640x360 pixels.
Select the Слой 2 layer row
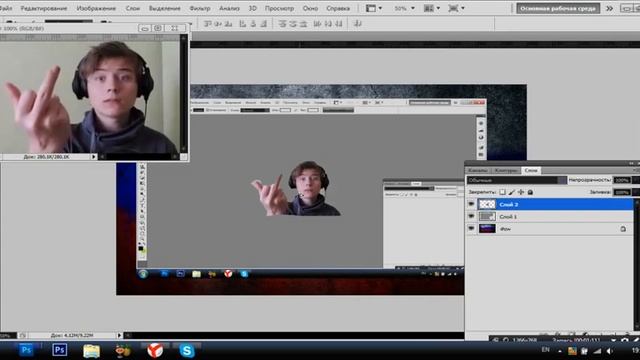pos(549,204)
